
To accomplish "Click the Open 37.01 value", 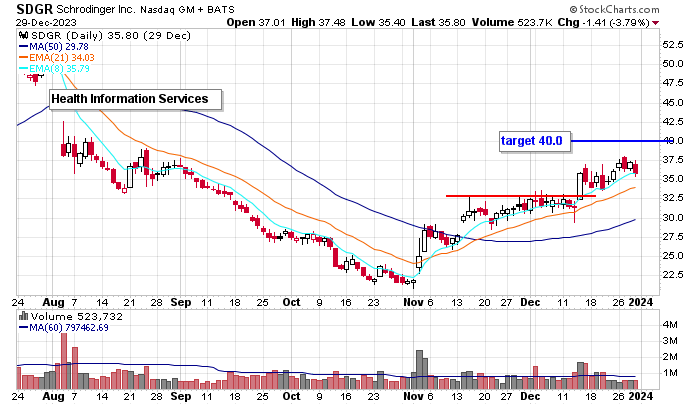I will coord(256,22).
